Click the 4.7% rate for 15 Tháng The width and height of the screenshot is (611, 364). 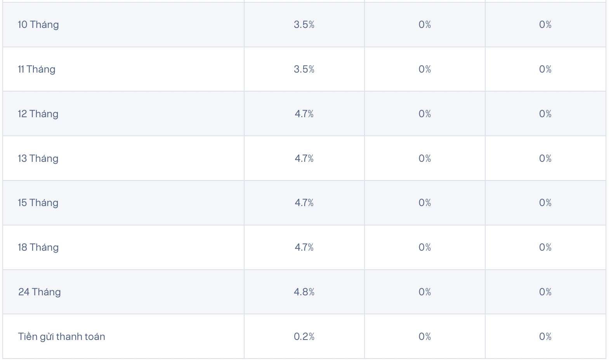pyautogui.click(x=304, y=203)
